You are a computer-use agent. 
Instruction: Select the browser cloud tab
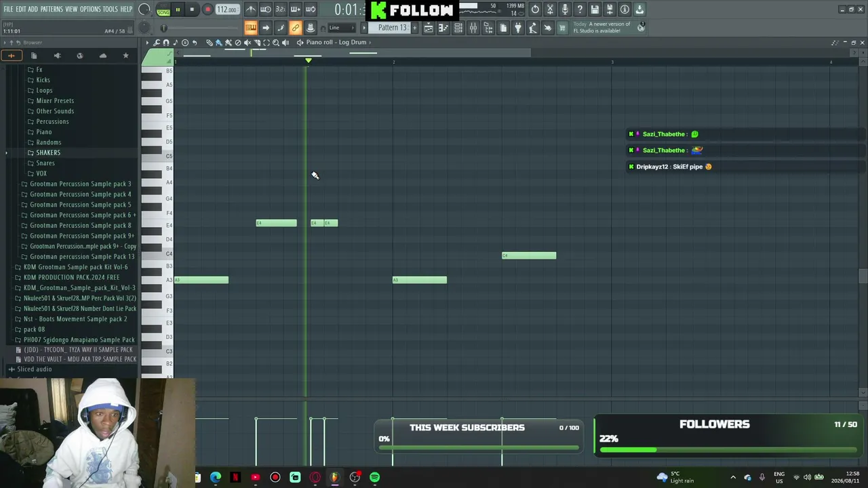[102, 56]
